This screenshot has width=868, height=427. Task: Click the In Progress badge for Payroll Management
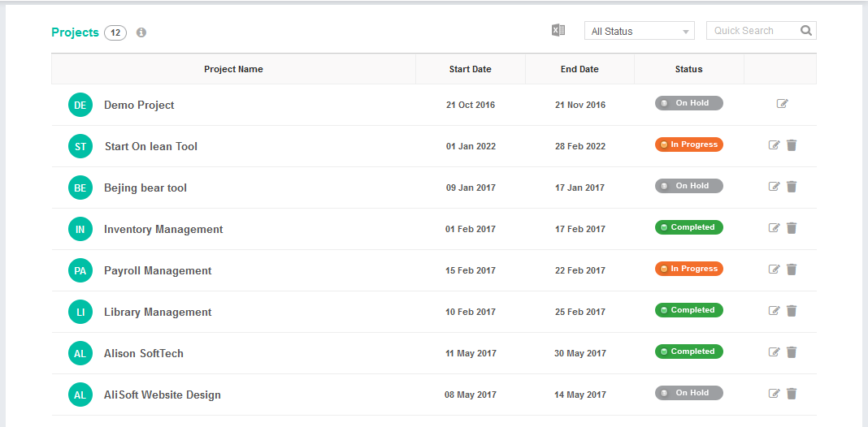pyautogui.click(x=688, y=269)
